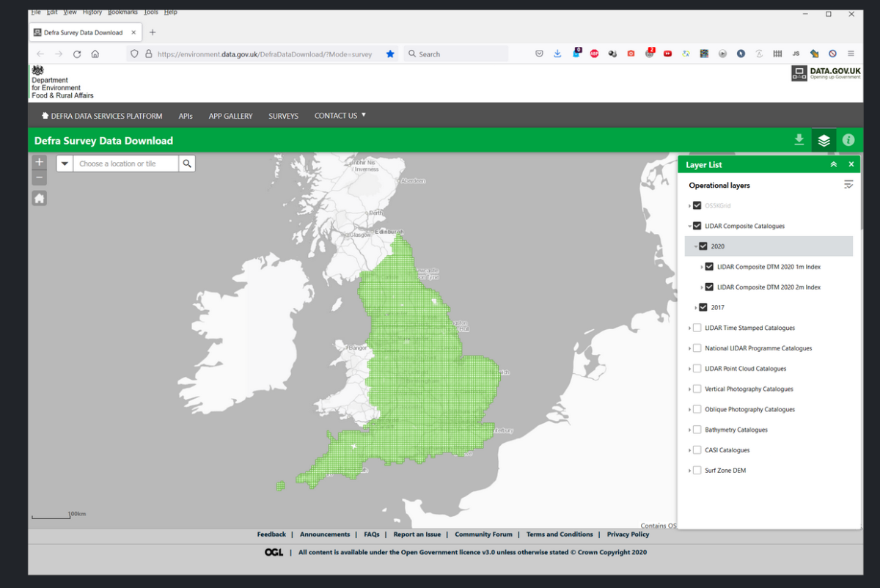Open the layer list options filter icon
The width and height of the screenshot is (880, 588).
pos(848,185)
